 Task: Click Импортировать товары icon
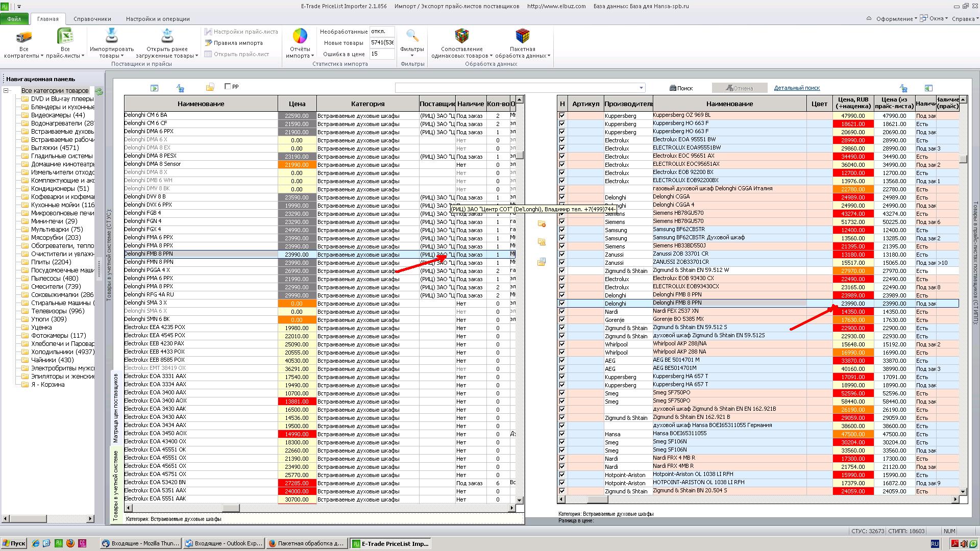pyautogui.click(x=111, y=36)
